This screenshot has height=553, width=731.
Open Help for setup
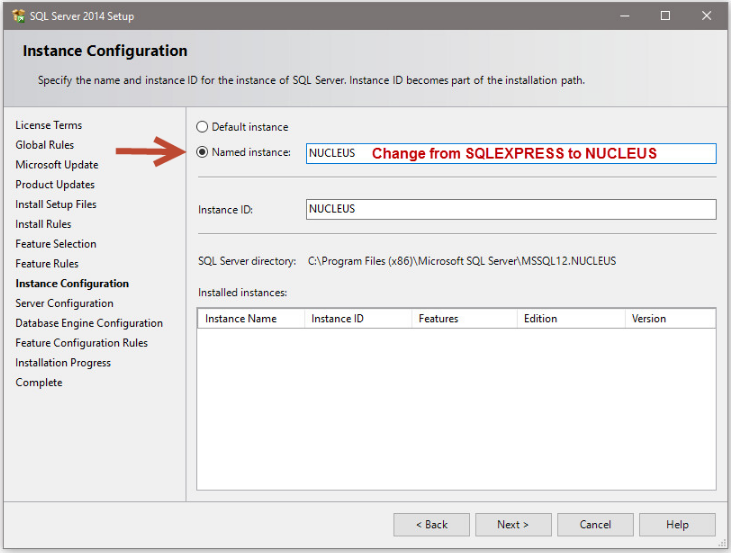click(x=677, y=524)
